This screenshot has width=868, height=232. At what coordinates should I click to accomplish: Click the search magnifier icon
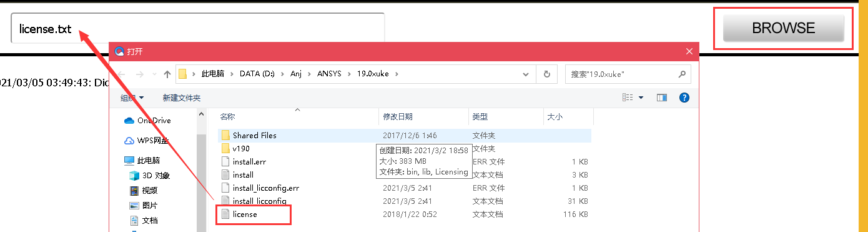682,74
